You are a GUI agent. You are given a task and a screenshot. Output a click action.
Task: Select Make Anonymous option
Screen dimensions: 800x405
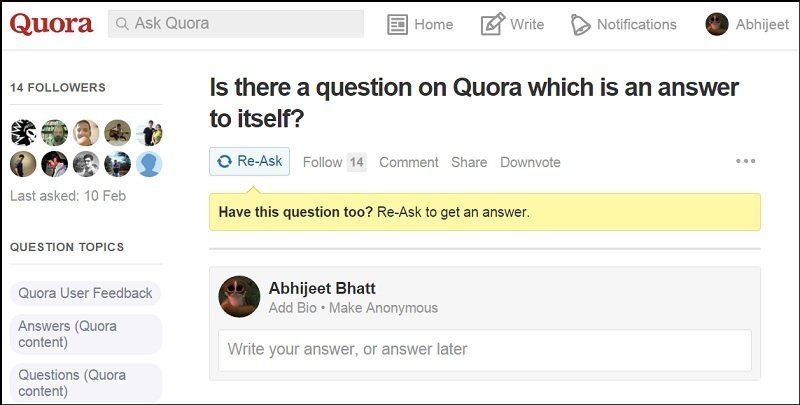coord(383,308)
